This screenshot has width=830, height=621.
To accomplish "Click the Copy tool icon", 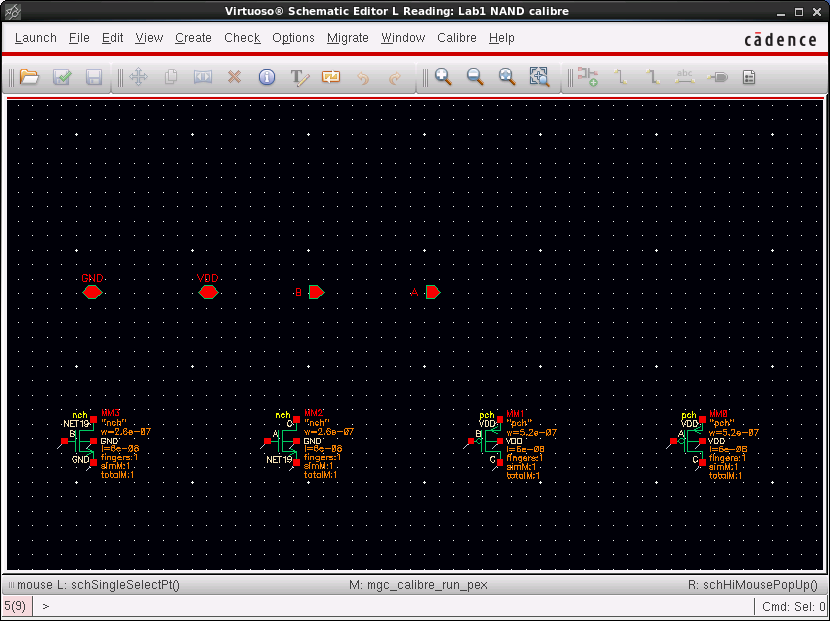I will (171, 77).
